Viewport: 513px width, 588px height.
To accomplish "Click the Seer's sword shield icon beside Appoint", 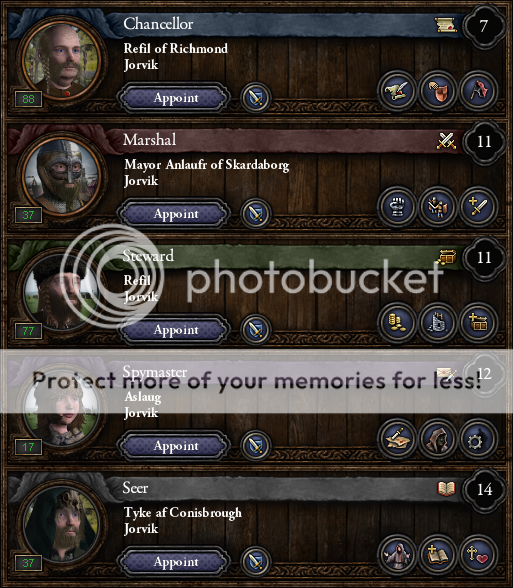I will pyautogui.click(x=256, y=561).
